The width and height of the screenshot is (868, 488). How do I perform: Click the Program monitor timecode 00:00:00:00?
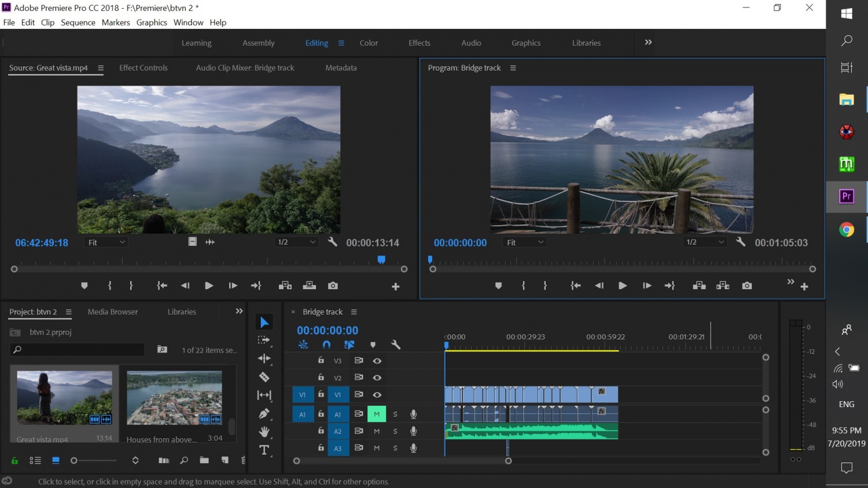[460, 243]
